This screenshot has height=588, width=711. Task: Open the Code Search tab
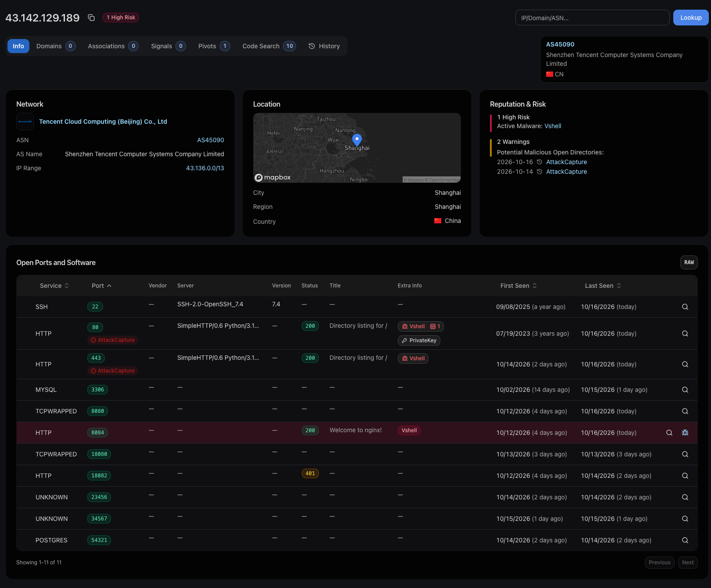pos(269,46)
